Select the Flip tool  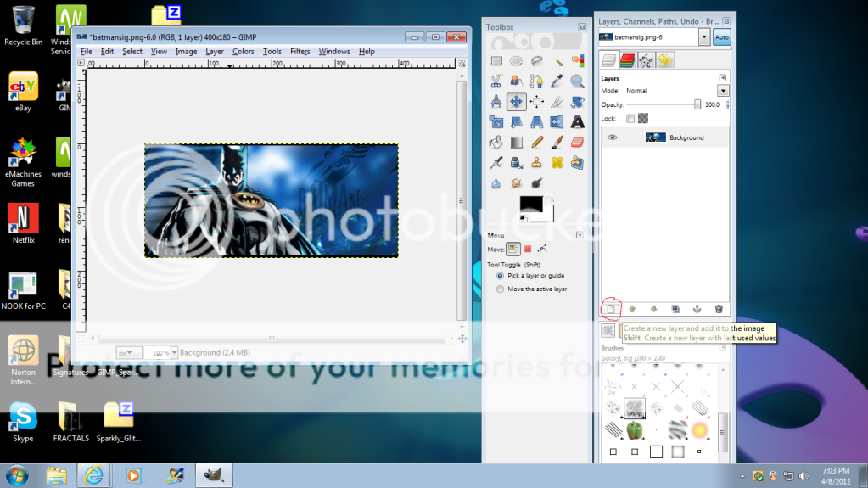tap(557, 122)
